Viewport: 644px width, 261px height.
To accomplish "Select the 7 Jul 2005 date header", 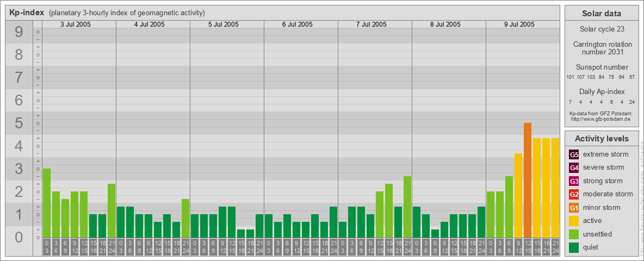I will pyautogui.click(x=371, y=24).
